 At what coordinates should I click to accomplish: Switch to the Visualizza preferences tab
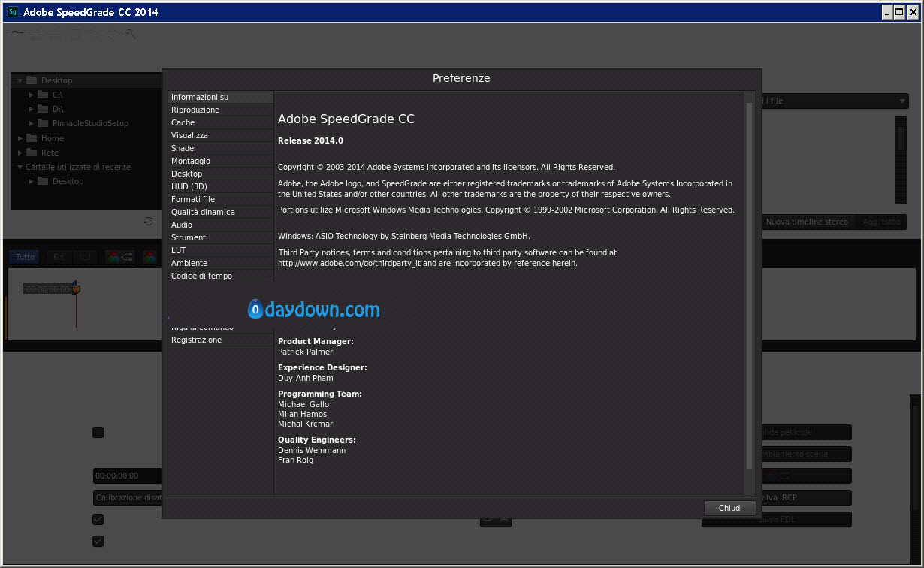[x=221, y=135]
